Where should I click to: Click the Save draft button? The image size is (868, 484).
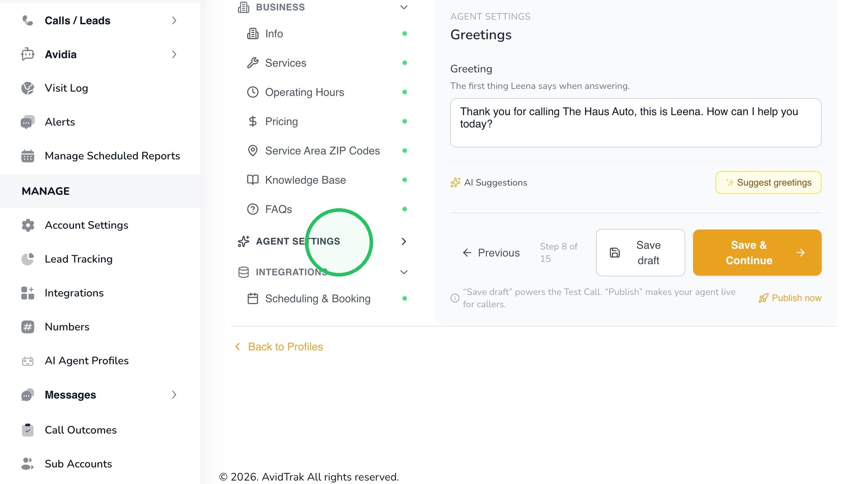pos(641,253)
